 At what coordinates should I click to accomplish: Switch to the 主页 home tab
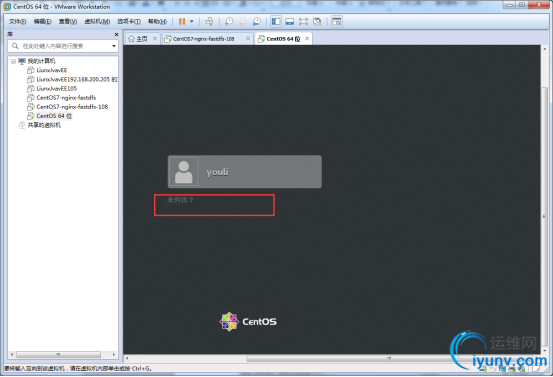click(x=142, y=39)
